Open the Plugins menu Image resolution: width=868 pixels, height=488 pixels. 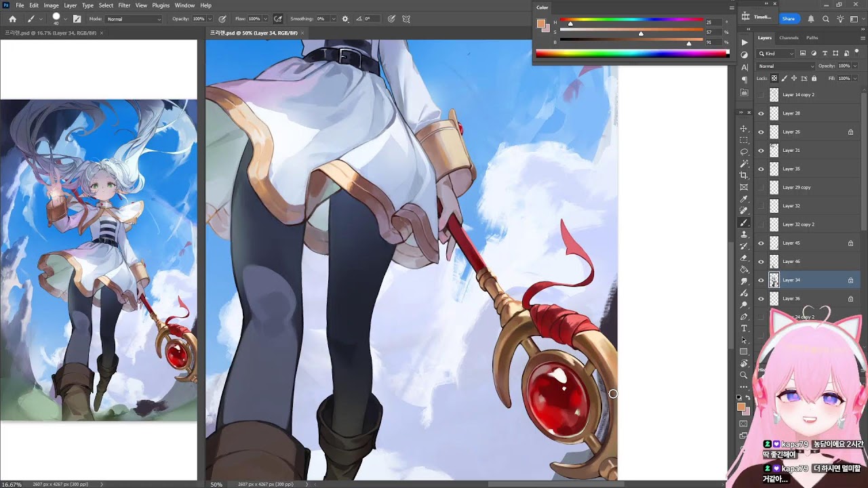click(x=161, y=5)
